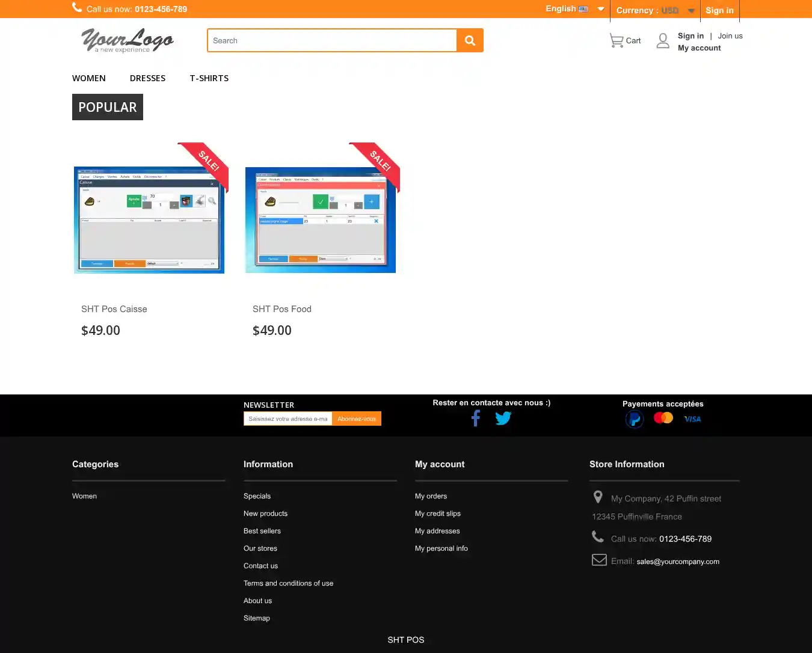Open the shopping cart icon
Viewport: 812px width, 653px height.
click(x=617, y=40)
